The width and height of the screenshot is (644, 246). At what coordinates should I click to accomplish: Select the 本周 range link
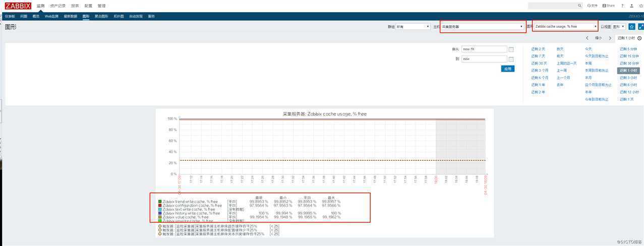click(589, 63)
